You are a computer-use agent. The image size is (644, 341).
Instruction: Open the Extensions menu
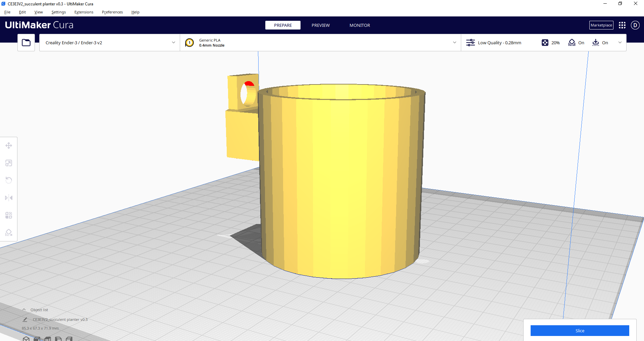84,12
